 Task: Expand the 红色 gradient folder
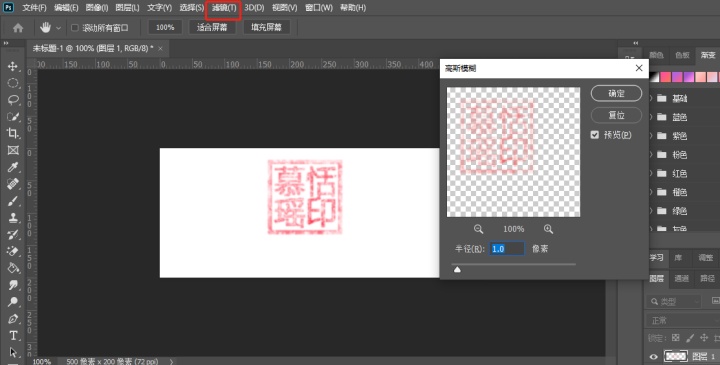(651, 173)
